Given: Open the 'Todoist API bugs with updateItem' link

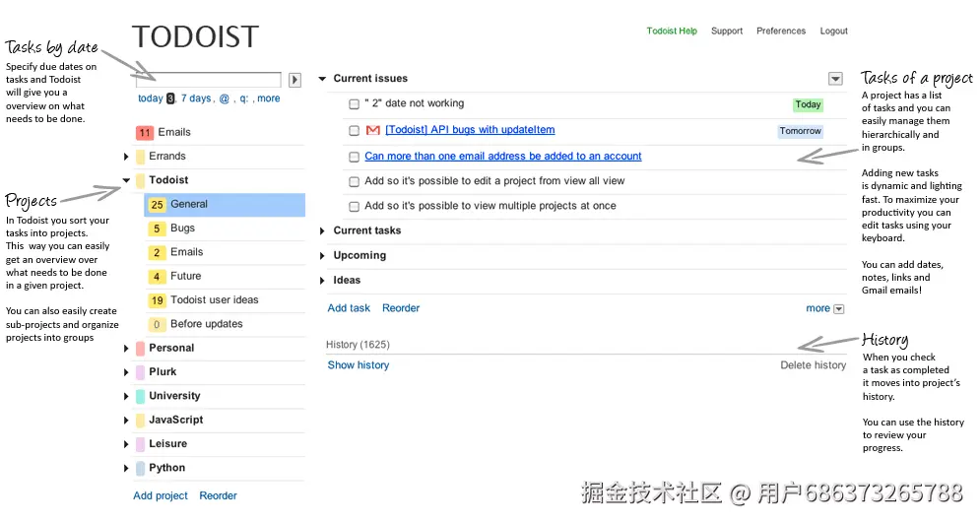Looking at the screenshot, I should tap(470, 129).
